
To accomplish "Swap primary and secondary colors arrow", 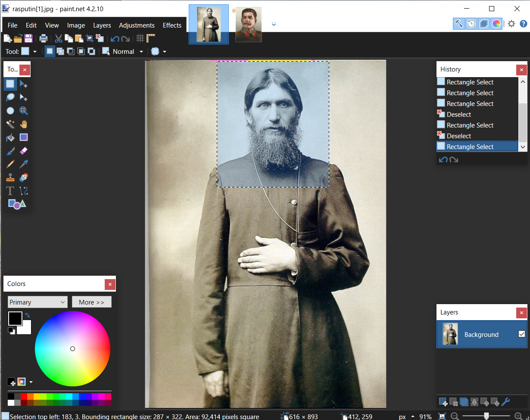I will click(27, 315).
